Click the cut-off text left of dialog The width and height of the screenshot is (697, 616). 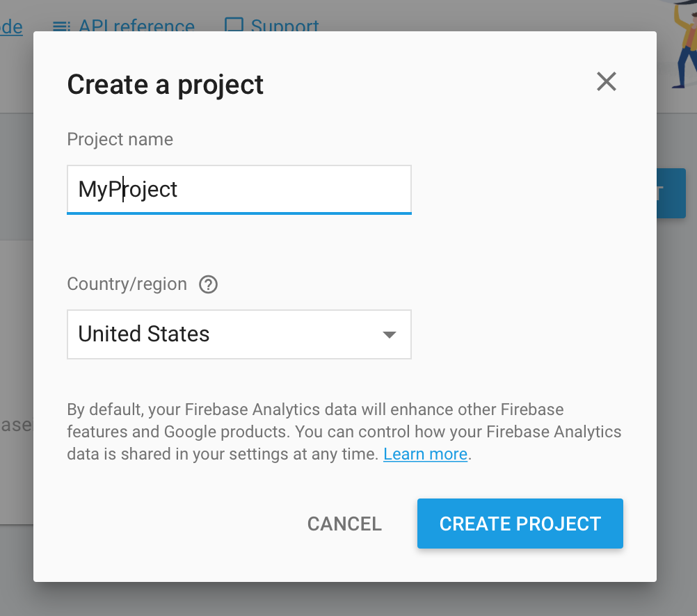15,424
